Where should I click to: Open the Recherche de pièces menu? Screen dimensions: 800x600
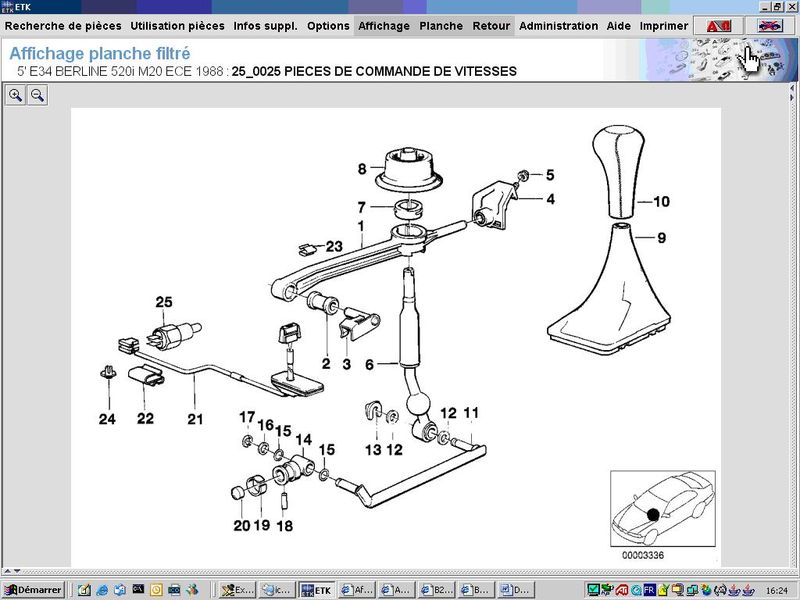(x=63, y=26)
